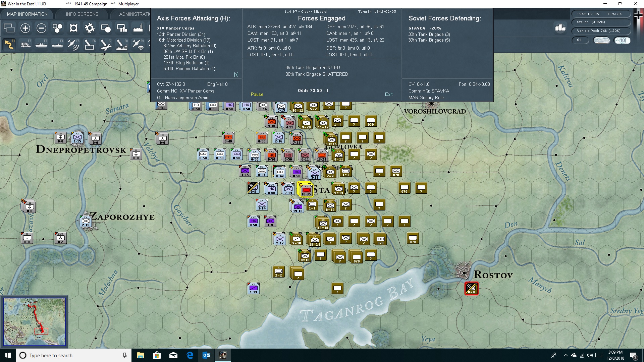Click 38th Tank Brigade (3) entry

429,34
